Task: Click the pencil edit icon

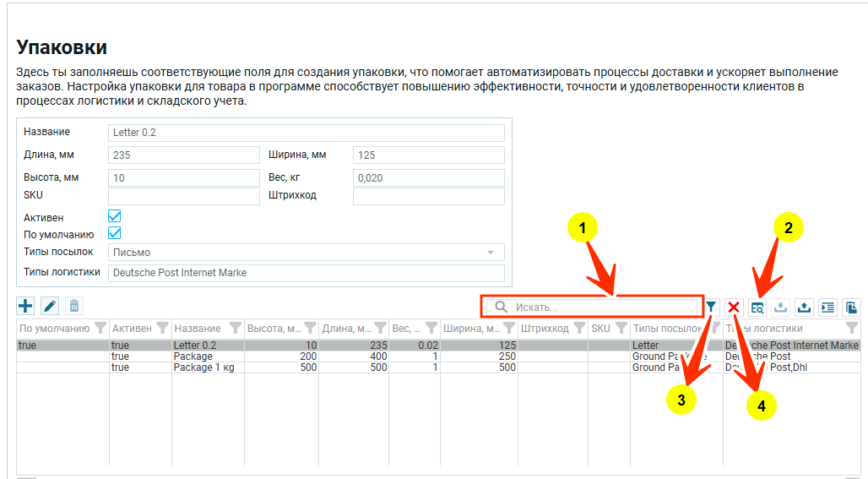Action: tap(50, 307)
